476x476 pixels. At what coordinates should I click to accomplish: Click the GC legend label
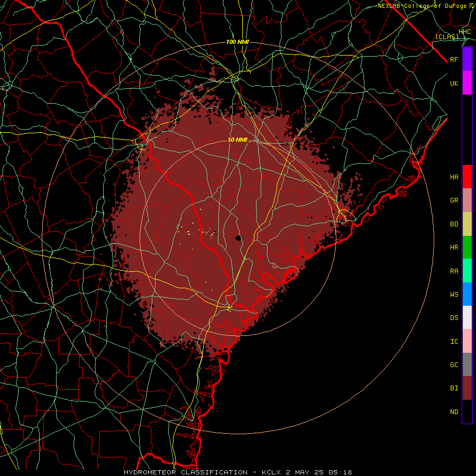[x=454, y=364]
